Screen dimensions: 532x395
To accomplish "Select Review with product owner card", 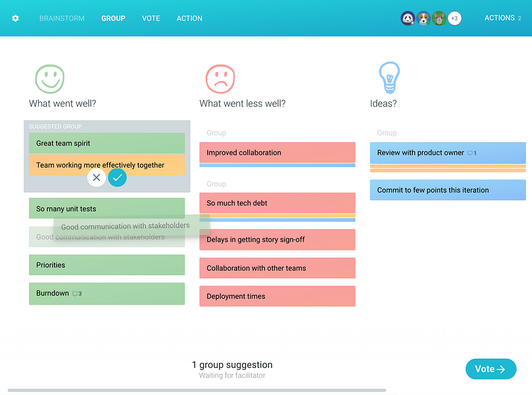I will pyautogui.click(x=448, y=153).
